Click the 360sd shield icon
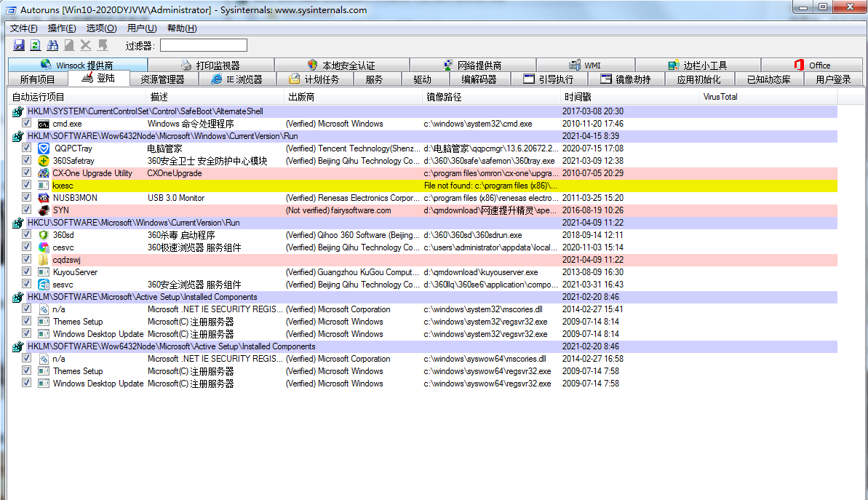Viewport: 868px width, 500px height. (44, 235)
